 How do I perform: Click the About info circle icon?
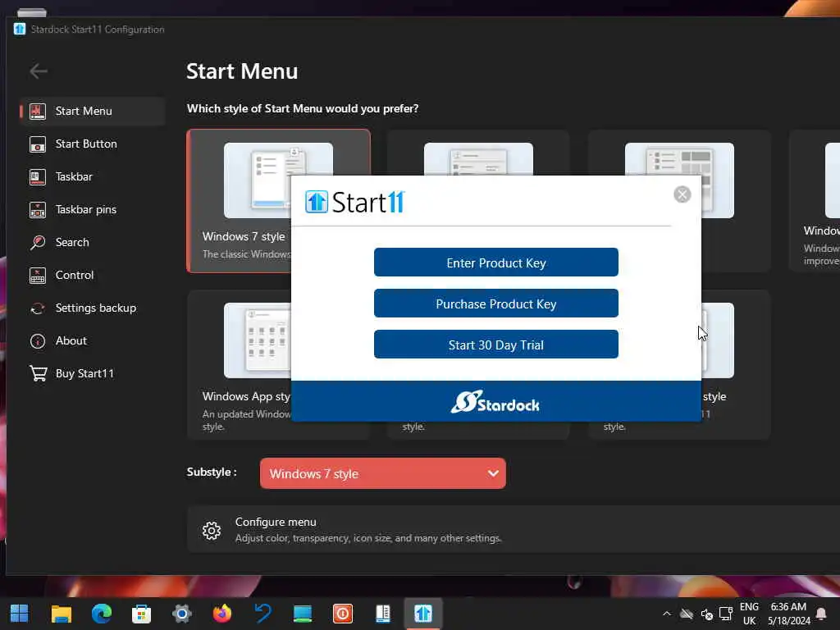38,340
